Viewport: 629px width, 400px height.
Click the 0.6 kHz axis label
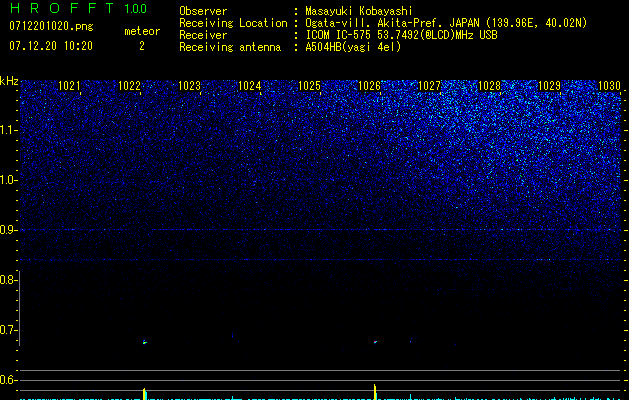pyautogui.click(x=7, y=380)
